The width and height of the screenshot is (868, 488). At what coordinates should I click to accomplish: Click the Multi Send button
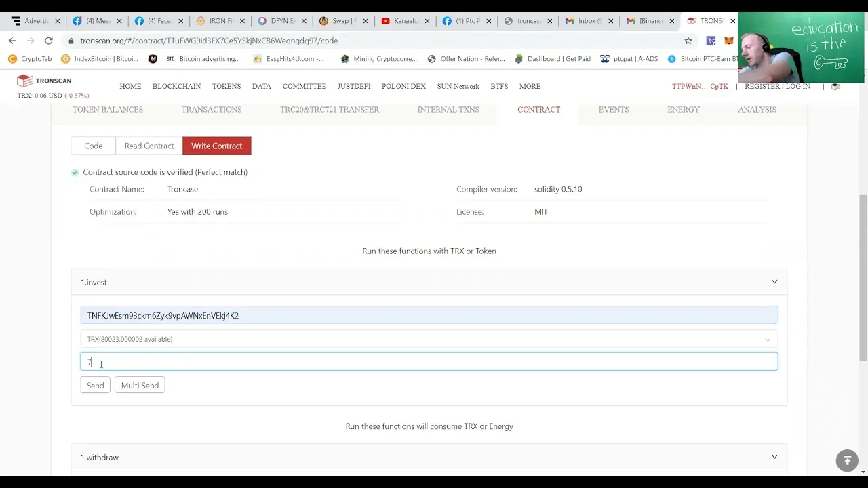140,386
